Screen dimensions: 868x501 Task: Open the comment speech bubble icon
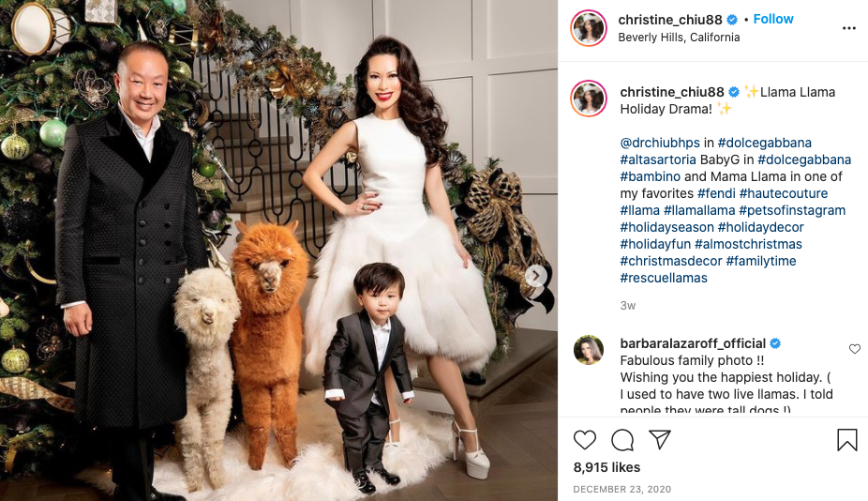(622, 440)
